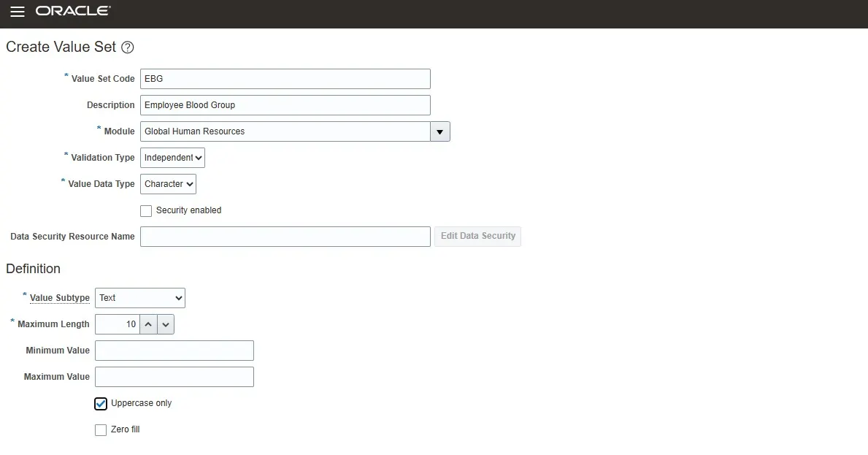Click the Maximum Value label
The image size is (868, 455).
pyautogui.click(x=56, y=377)
